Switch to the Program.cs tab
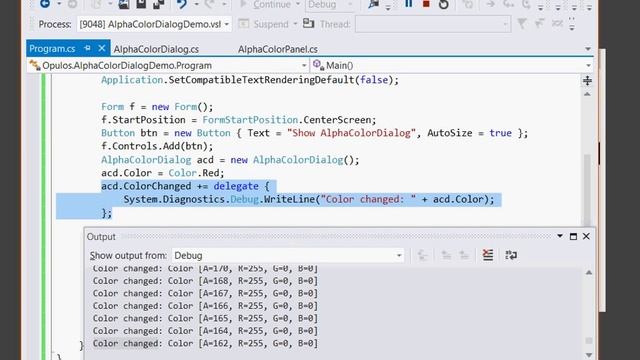 click(x=52, y=49)
